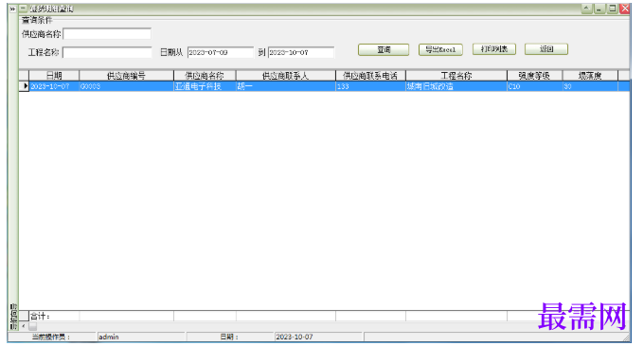Screen dimensions: 644x346
Task: Export the results with 导出Excel
Action: tap(440, 49)
